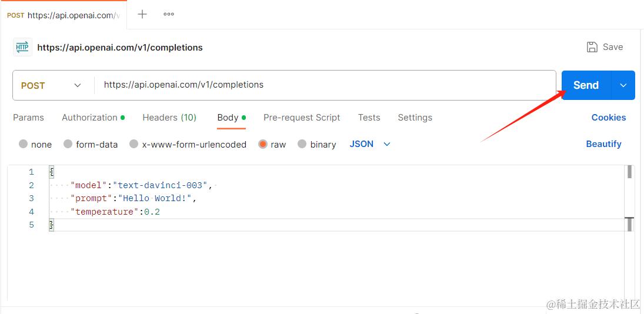Choose the x-www-form-urlencoded option

point(188,145)
